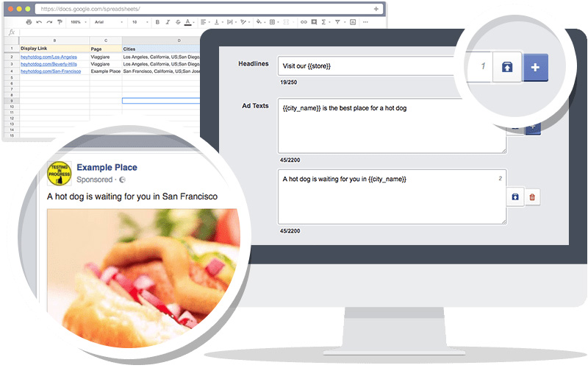
Task: Click the Testing in Progress page avatar
Action: coord(60,173)
